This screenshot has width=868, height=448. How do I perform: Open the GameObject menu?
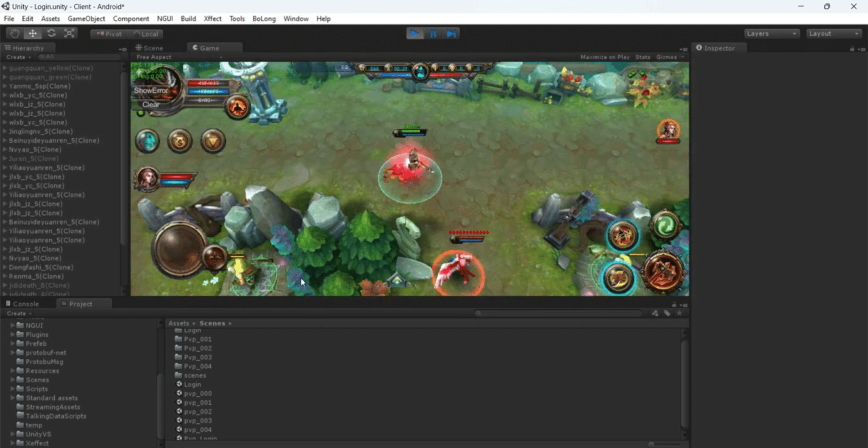86,19
